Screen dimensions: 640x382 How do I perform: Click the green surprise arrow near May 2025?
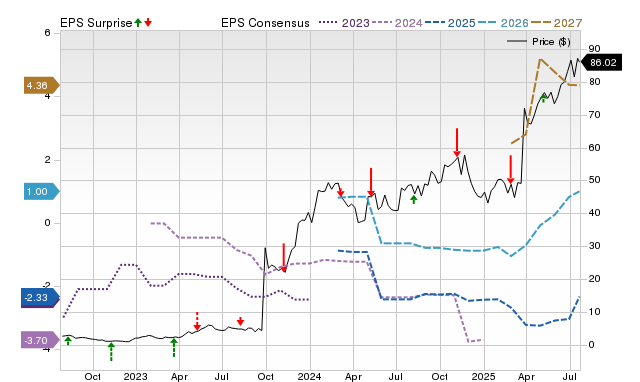(543, 98)
